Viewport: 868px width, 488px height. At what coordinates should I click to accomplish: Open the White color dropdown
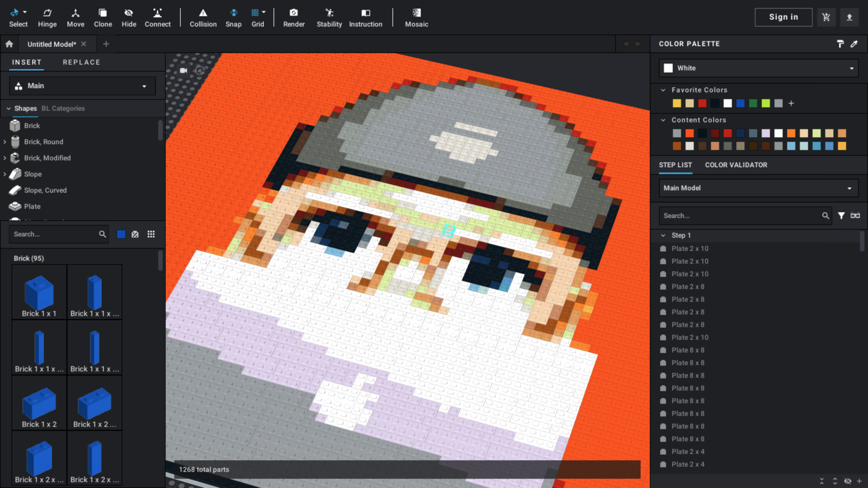[758, 68]
